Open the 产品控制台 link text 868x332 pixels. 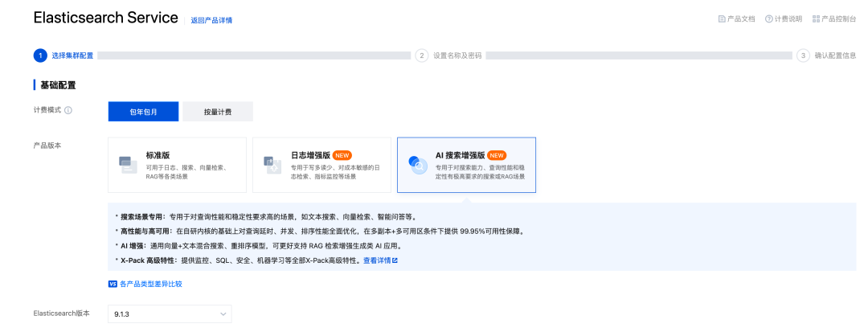click(838, 18)
